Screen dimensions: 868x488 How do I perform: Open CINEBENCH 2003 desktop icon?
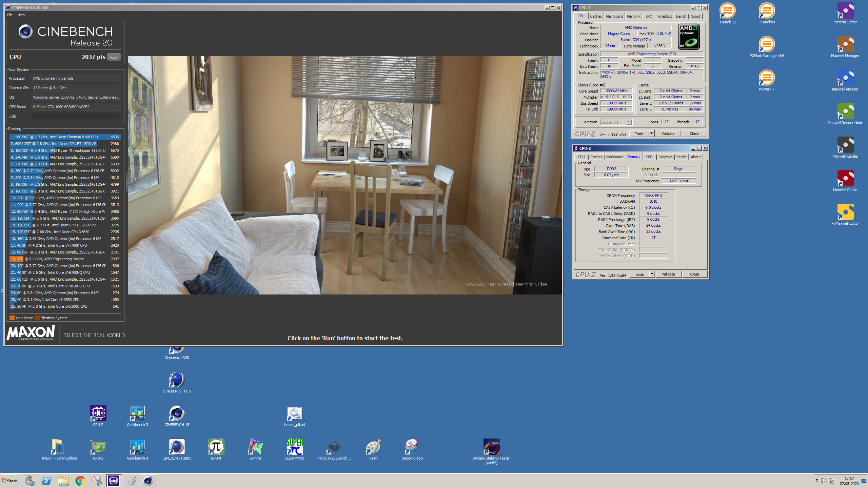[x=177, y=449]
